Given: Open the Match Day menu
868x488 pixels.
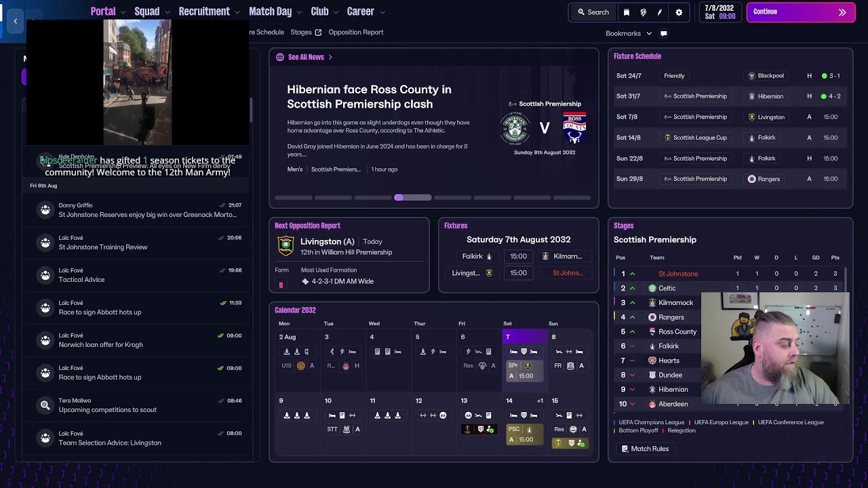Looking at the screenshot, I should click(270, 12).
